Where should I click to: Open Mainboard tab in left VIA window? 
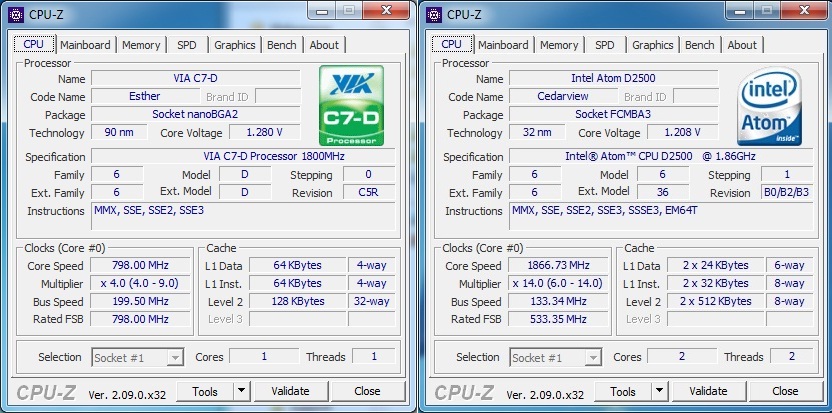pos(85,45)
